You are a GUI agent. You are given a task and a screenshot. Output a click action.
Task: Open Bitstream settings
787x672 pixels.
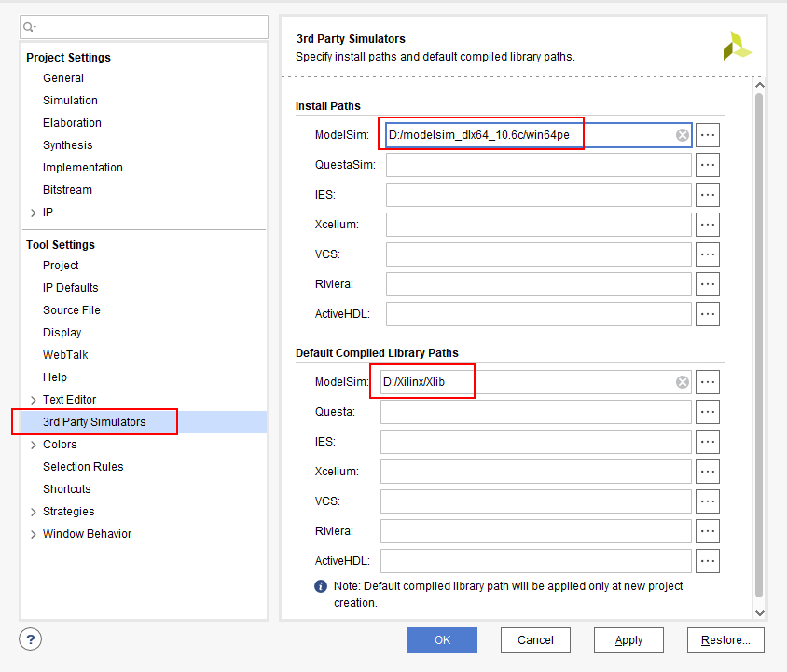68,190
